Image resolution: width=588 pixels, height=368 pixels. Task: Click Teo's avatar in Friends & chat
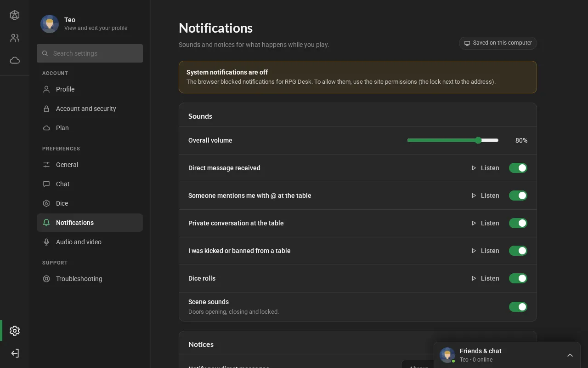click(x=447, y=355)
